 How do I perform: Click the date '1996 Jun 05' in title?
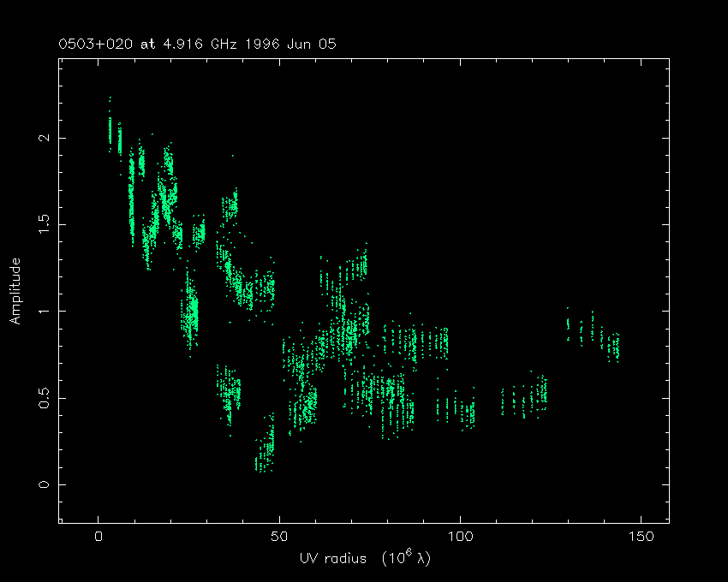292,44
